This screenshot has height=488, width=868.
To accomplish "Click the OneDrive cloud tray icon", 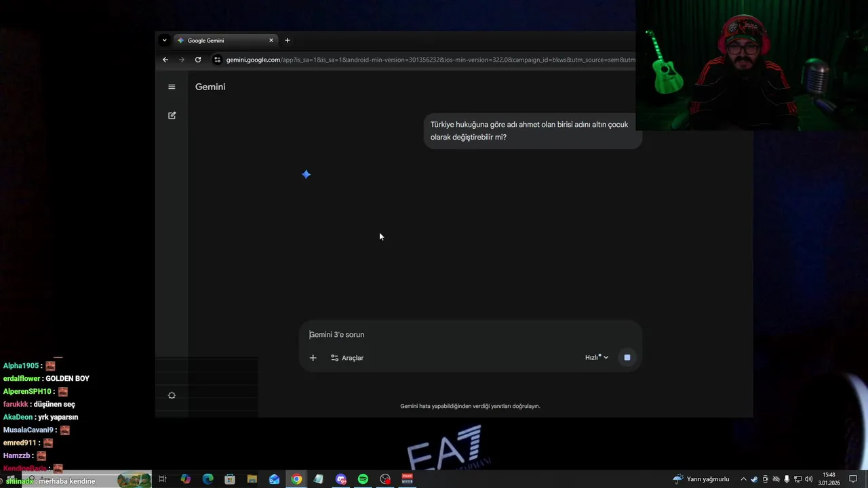I will point(776,479).
